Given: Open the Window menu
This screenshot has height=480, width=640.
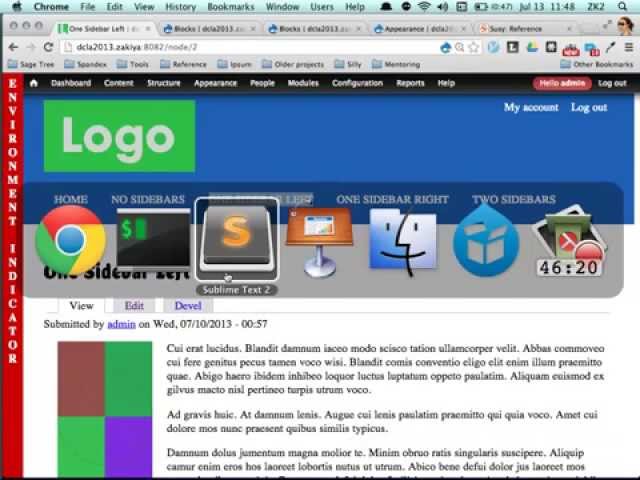Looking at the screenshot, I should click(282, 7).
